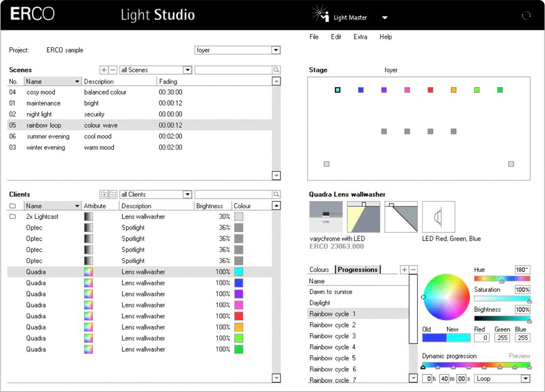Click the Attribute column header in Clients
Viewport: 545px width, 392px height.
click(x=95, y=206)
